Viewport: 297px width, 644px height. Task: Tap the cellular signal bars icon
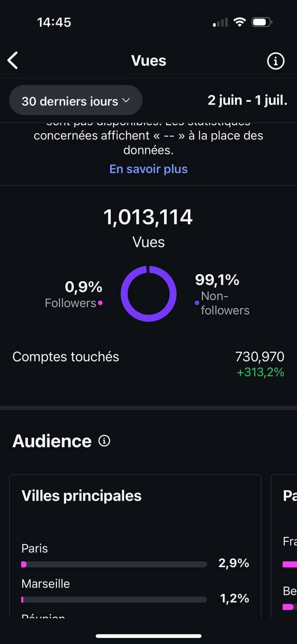pos(220,23)
